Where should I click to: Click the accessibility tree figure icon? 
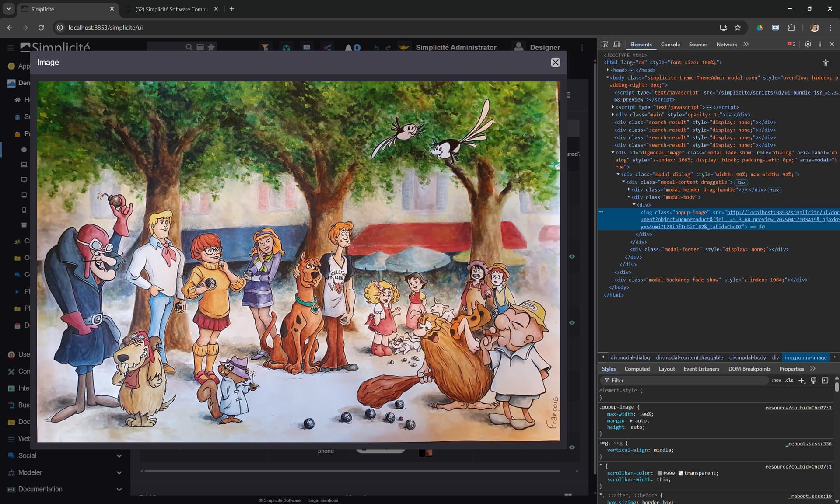[826, 63]
